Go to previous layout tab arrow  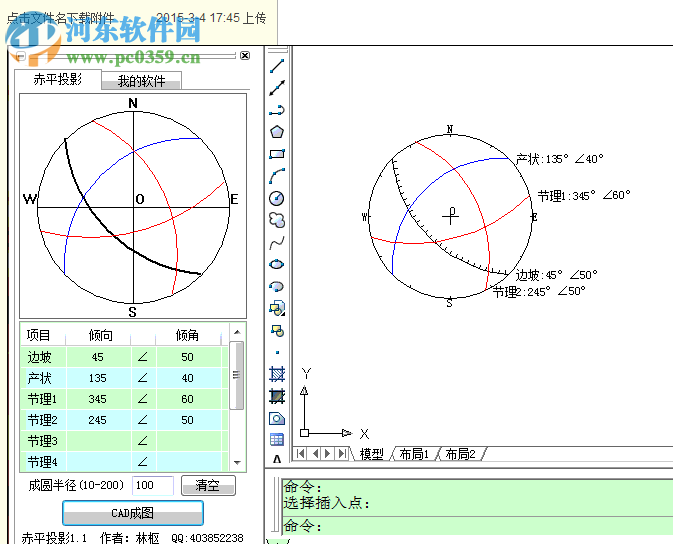315,453
